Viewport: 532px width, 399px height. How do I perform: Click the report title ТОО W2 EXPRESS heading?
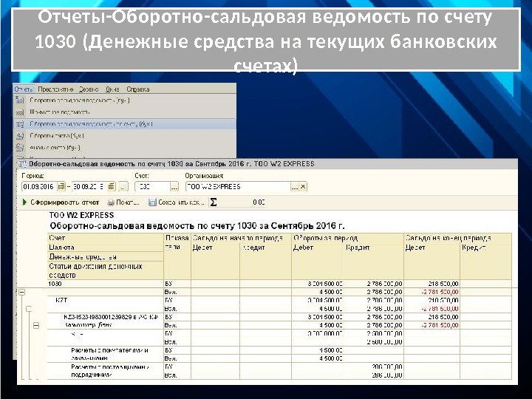(81, 215)
